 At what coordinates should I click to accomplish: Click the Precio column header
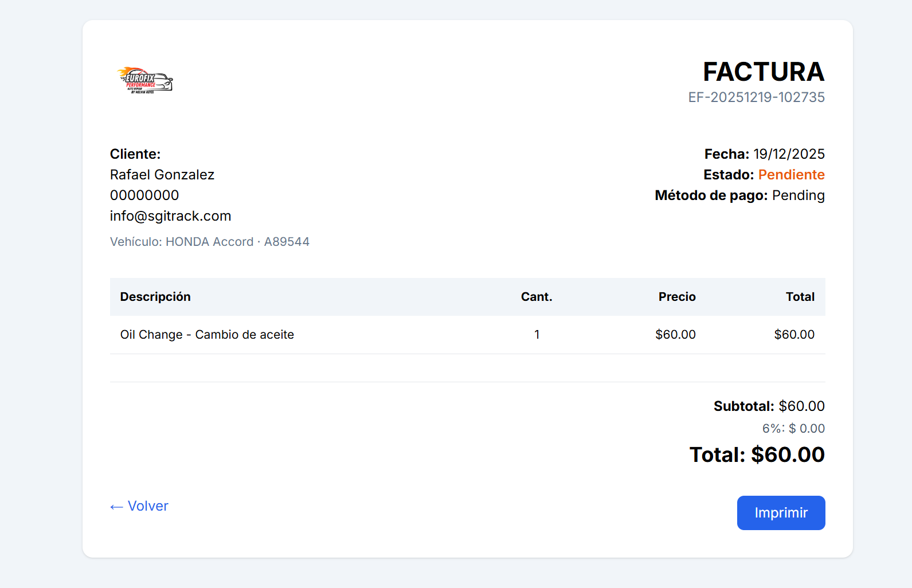pos(676,297)
